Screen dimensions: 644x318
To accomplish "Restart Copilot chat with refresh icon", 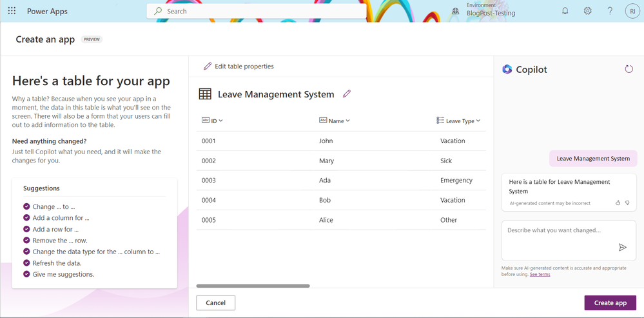I will (x=629, y=69).
